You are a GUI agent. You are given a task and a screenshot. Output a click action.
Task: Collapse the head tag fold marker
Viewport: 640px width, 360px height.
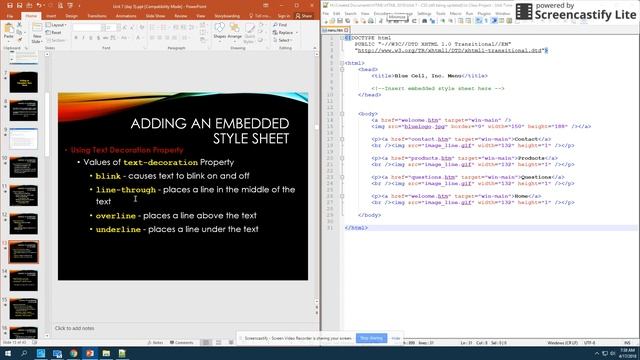point(342,69)
